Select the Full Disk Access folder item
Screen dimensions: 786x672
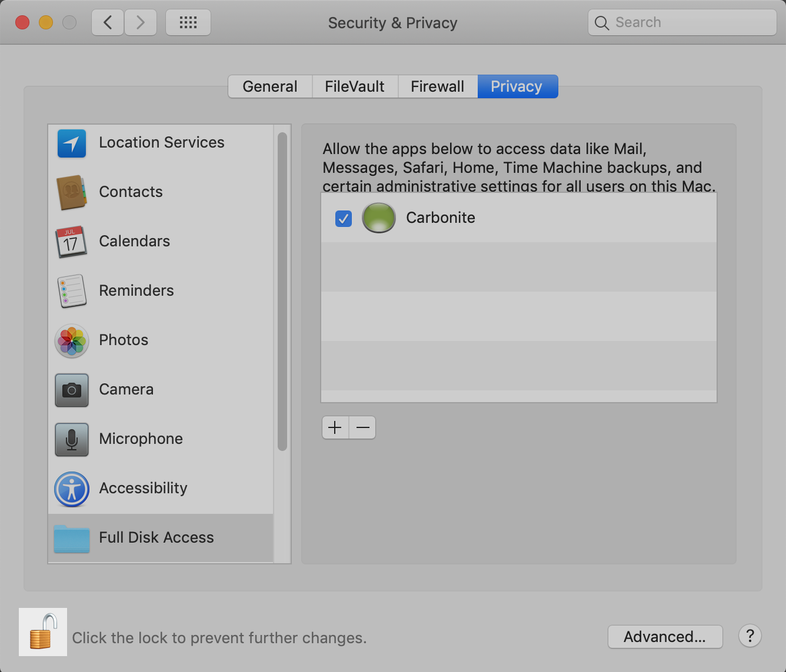coord(156,537)
